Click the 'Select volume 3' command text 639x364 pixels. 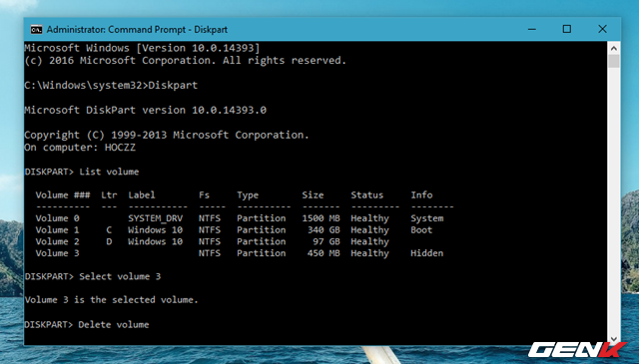[120, 276]
